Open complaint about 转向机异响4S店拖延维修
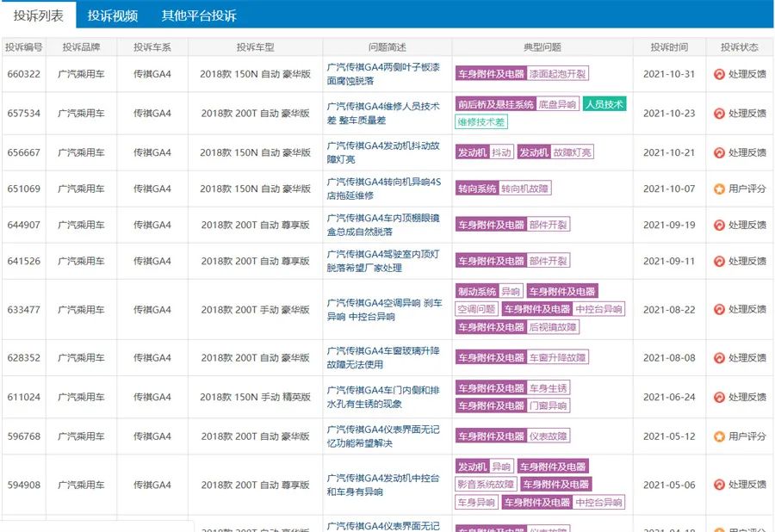775x532 pixels. point(383,189)
